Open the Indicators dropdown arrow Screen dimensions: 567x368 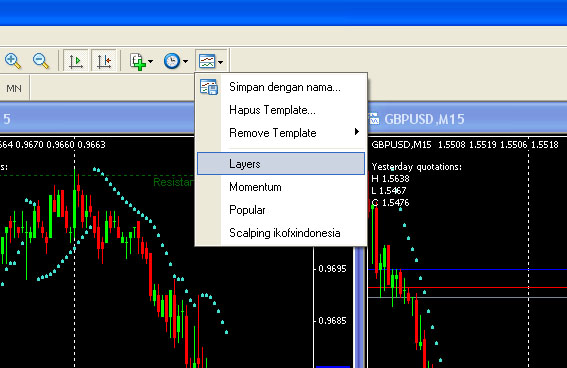(x=150, y=61)
